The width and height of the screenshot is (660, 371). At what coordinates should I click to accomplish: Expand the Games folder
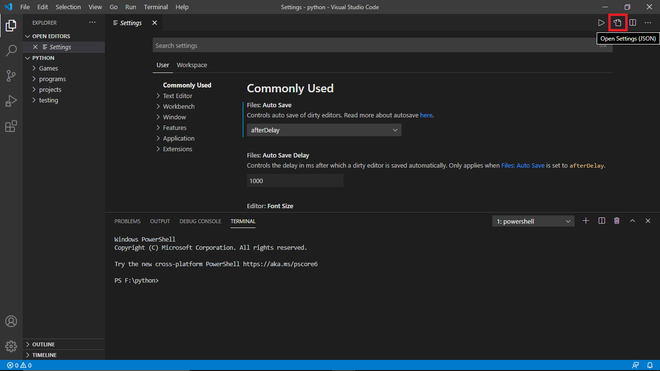(x=48, y=68)
